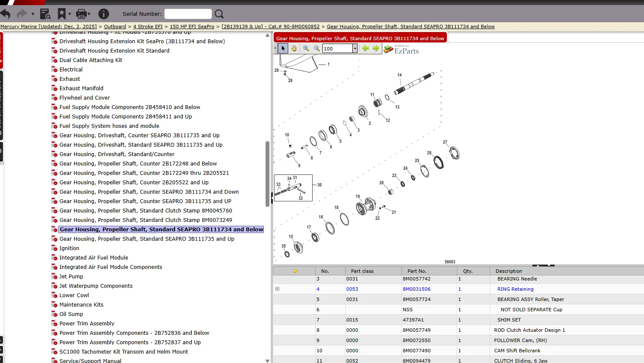
Task: Open the Electrical section
Action: coord(71,69)
